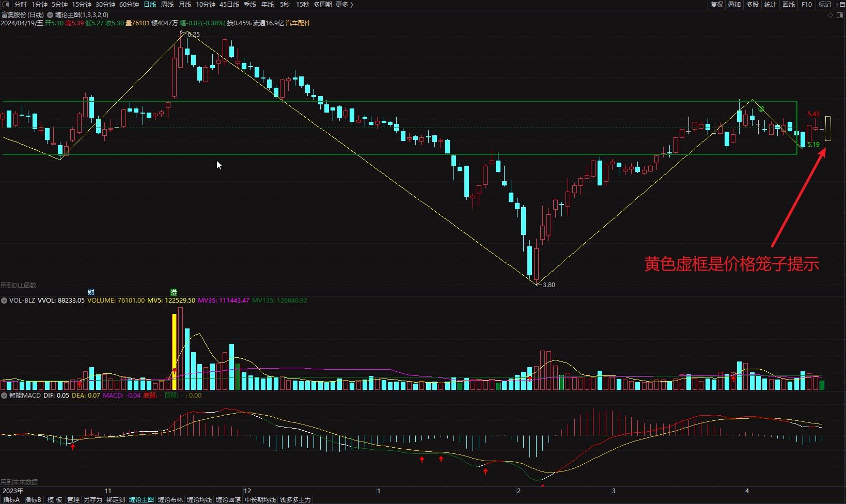Click the 叠加 overlay button
The height and width of the screenshot is (504, 846).
tap(734, 4)
